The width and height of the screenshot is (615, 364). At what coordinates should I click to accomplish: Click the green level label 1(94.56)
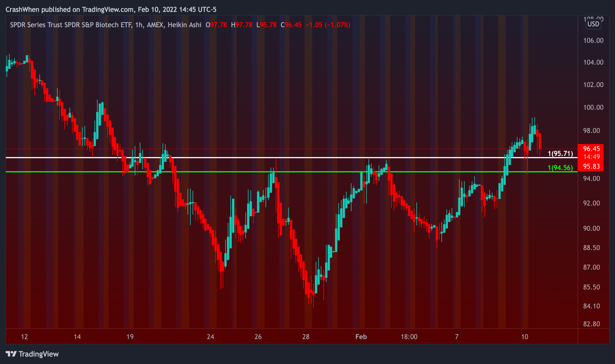560,168
